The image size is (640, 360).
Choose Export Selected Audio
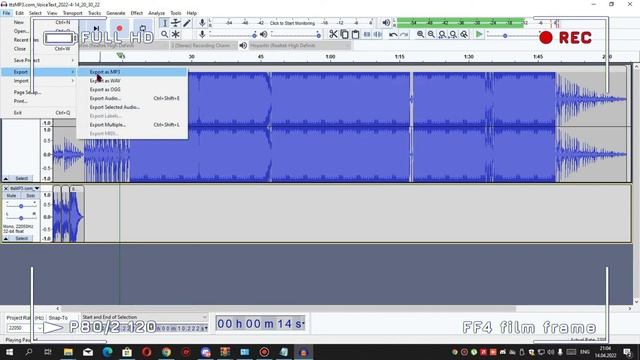click(x=132, y=107)
